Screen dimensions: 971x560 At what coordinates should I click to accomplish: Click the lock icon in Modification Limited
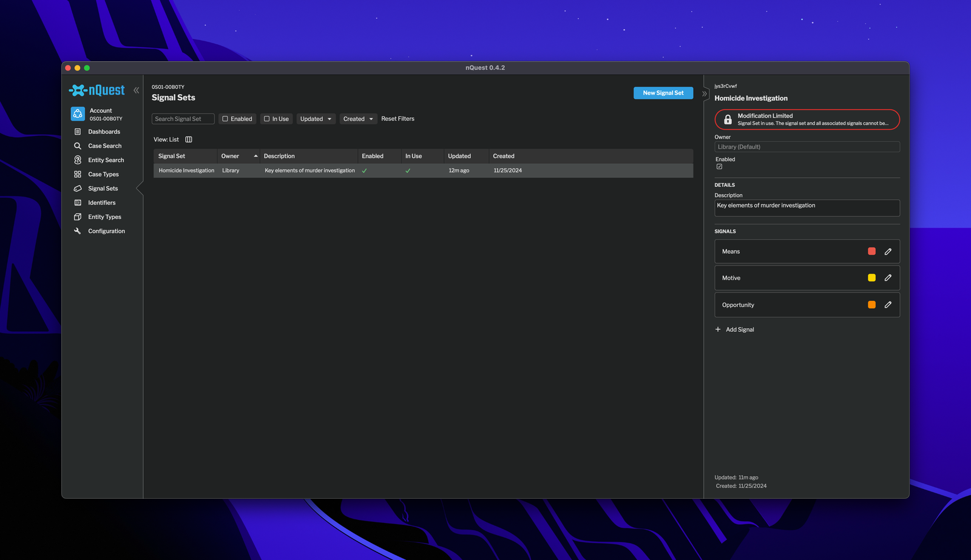pyautogui.click(x=728, y=120)
